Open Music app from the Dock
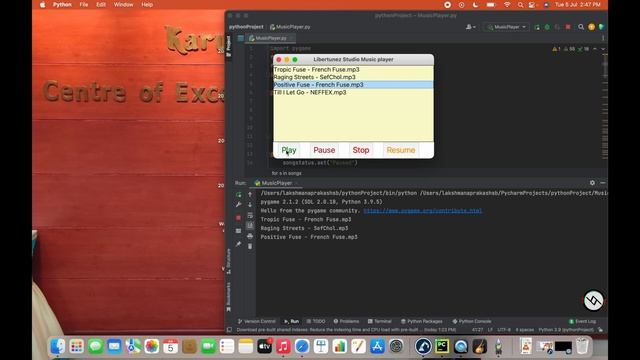Image resolution: width=640 pixels, height=360 pixels. [283, 346]
